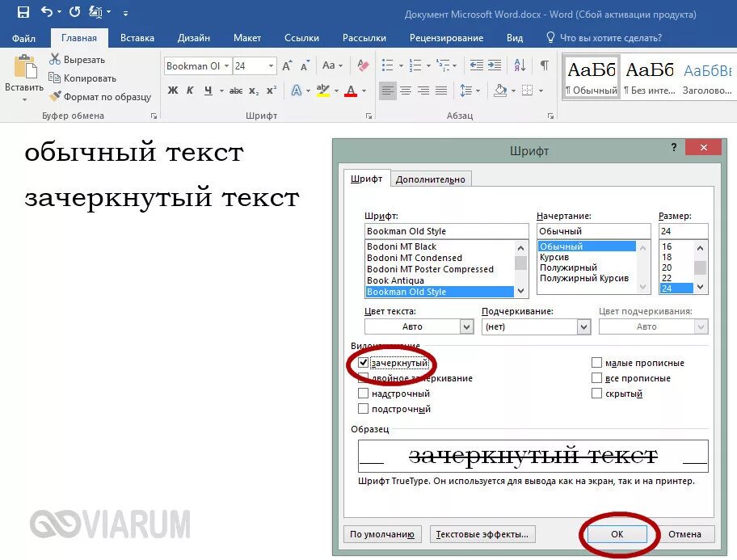Image resolution: width=737 pixels, height=560 pixels.
Task: Click the По умолчанию button
Action: coord(382,534)
